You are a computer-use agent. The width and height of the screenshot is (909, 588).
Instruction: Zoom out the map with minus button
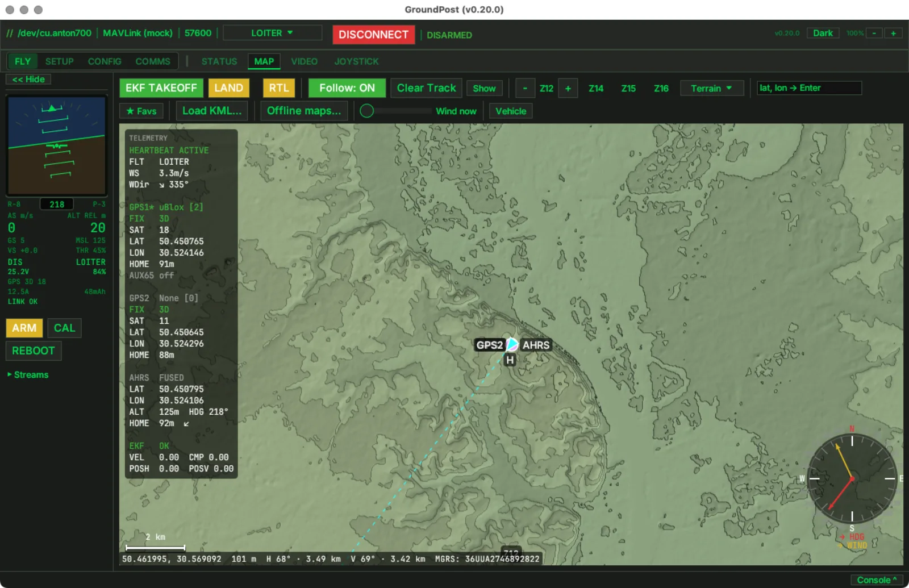click(x=525, y=88)
